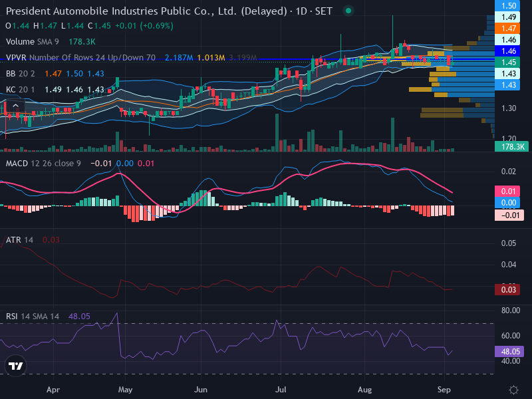Click the Sep label on time axis
The width and height of the screenshot is (532, 399).
point(444,390)
